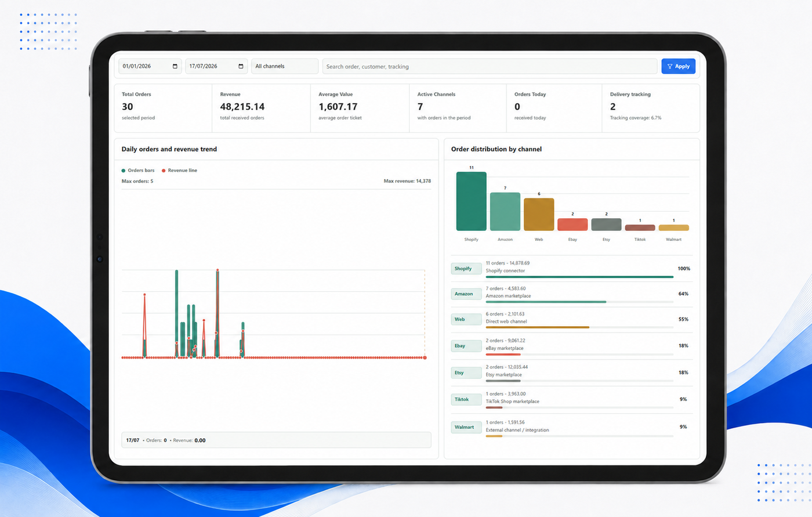812x517 pixels.
Task: Select the Tiktok channel tag
Action: (466, 399)
